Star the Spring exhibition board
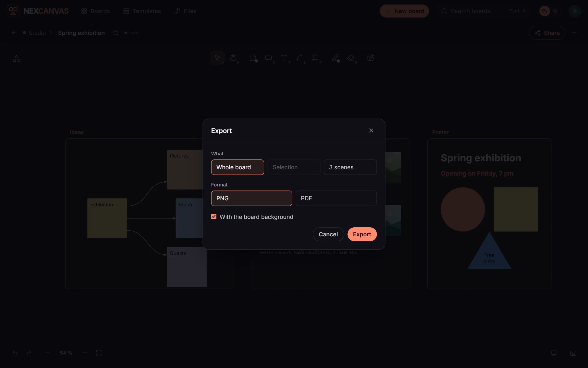 [x=115, y=33]
